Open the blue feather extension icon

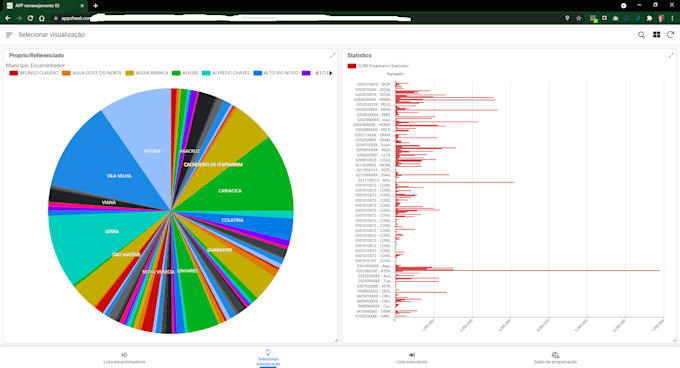[x=638, y=18]
